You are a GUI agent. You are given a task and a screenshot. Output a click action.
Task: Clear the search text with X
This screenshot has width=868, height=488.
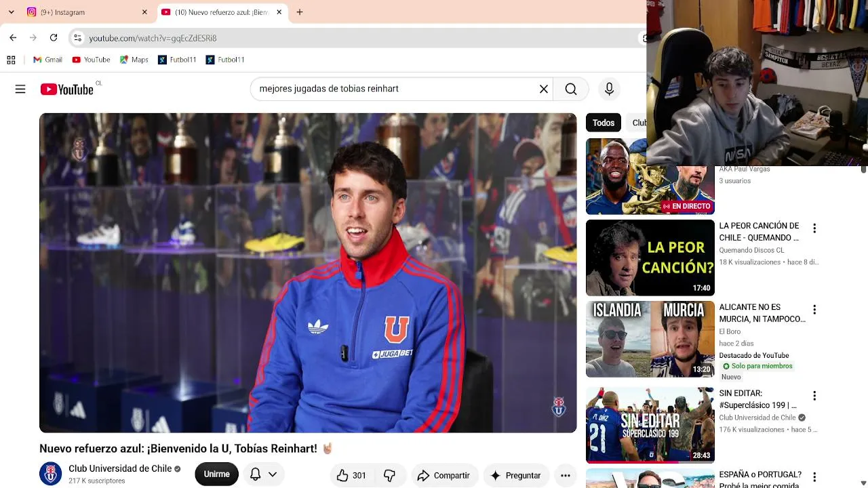[544, 89]
